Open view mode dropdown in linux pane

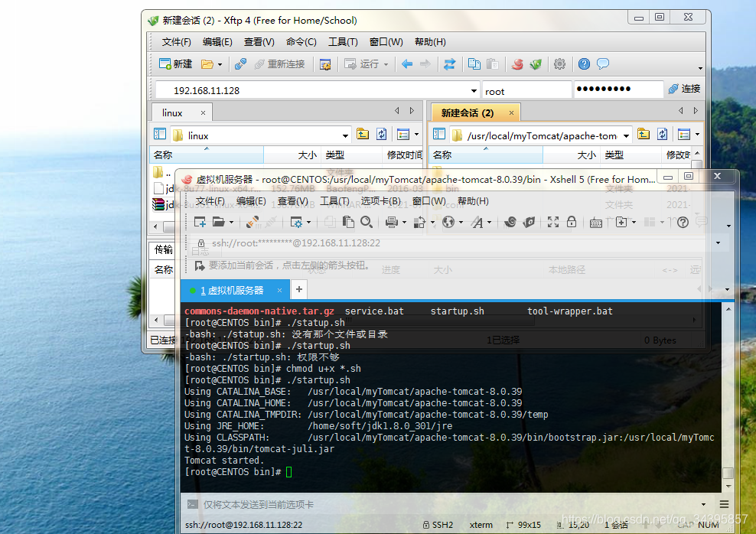(x=416, y=135)
